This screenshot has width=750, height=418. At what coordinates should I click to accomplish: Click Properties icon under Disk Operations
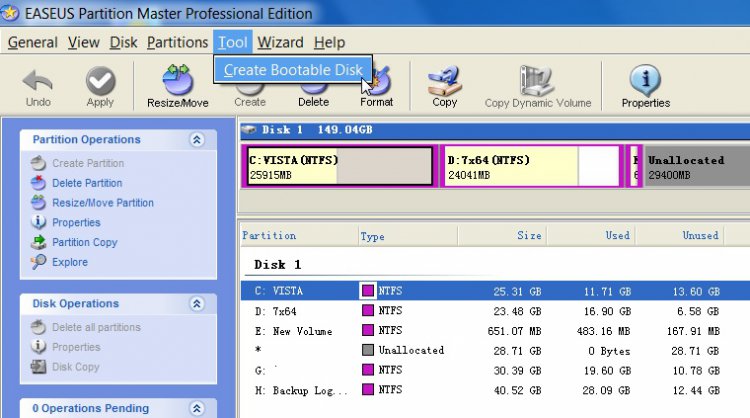(38, 347)
